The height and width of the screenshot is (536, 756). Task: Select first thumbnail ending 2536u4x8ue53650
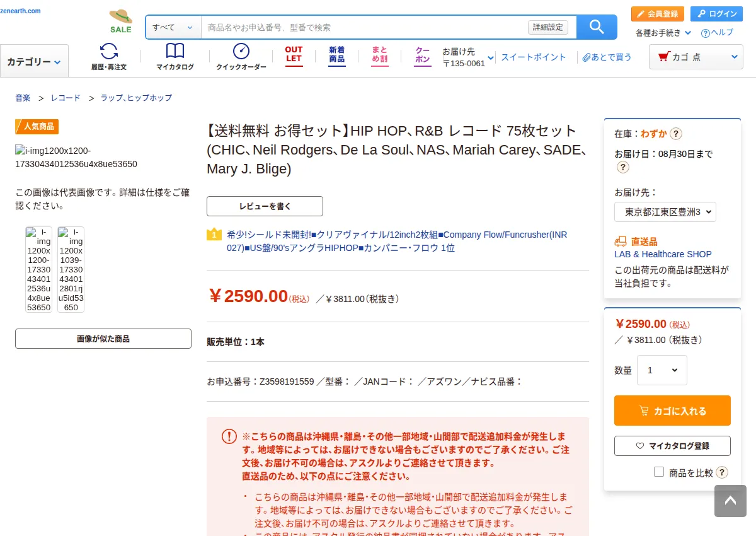(x=39, y=270)
